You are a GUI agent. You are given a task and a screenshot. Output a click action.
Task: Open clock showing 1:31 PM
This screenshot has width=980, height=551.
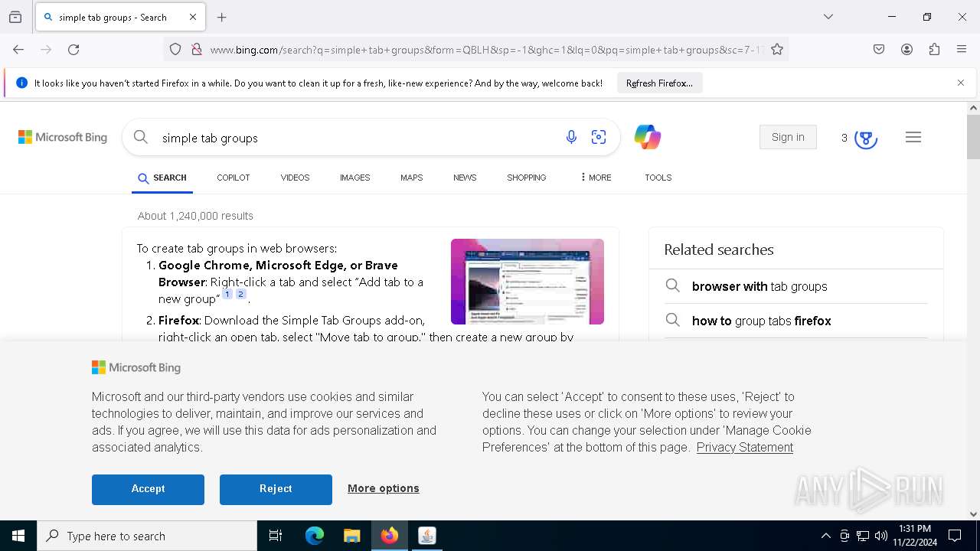click(915, 536)
